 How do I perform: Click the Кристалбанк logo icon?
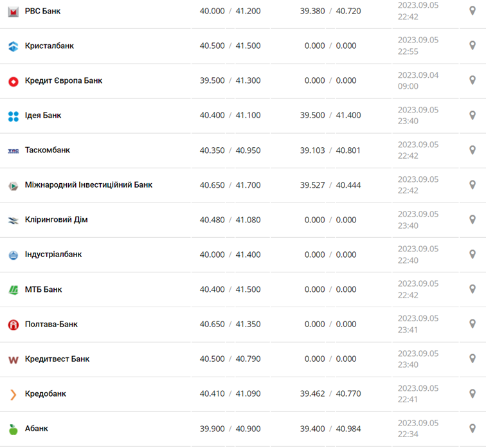tap(13, 46)
